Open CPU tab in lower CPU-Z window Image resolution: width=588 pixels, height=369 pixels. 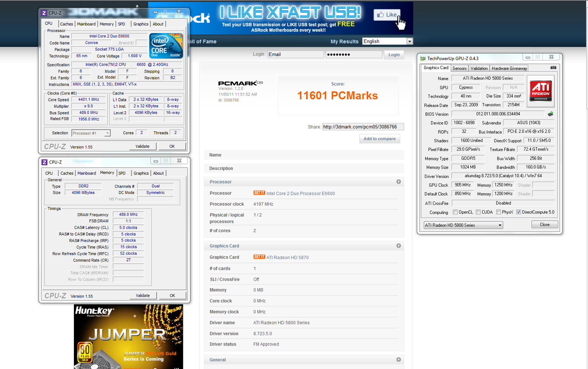[49, 173]
